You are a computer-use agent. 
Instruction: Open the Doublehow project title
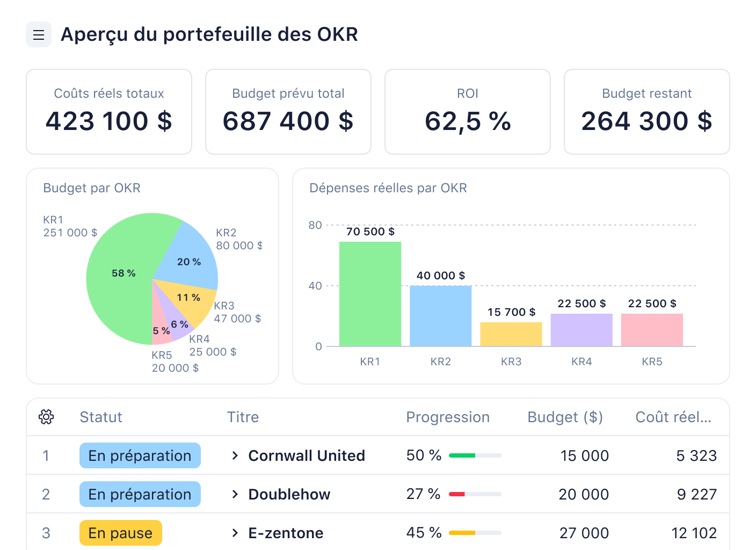click(289, 494)
